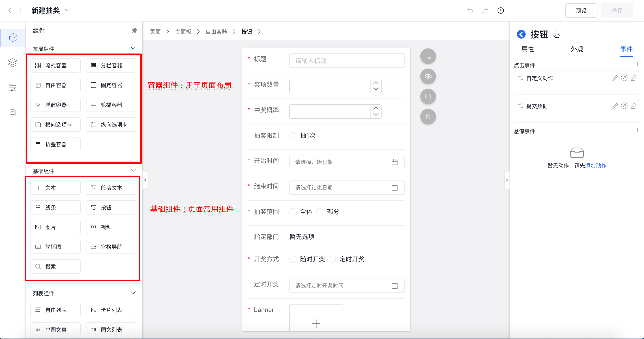Toggle the floating eye visibility button
This screenshot has width=644, height=339.
point(428,76)
